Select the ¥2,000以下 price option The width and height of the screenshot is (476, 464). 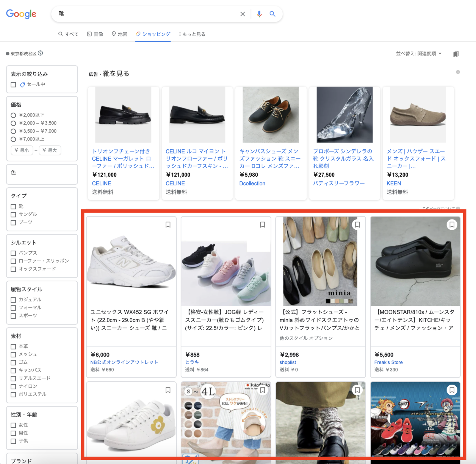pyautogui.click(x=13, y=115)
